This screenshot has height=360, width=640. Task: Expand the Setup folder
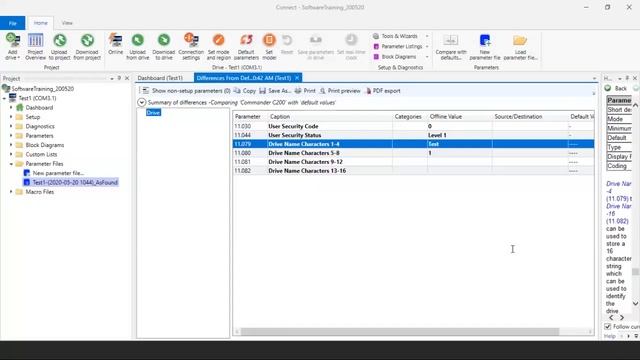[x=11, y=117]
